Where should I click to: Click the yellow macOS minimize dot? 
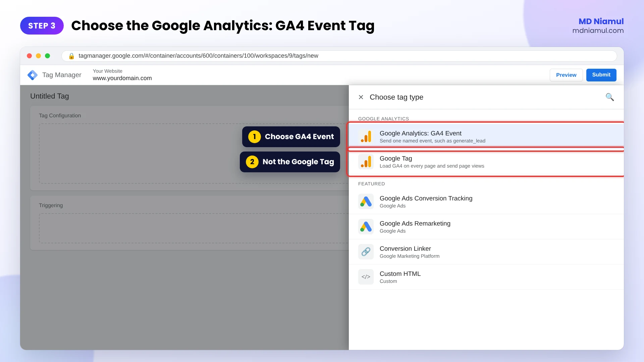coord(39,56)
